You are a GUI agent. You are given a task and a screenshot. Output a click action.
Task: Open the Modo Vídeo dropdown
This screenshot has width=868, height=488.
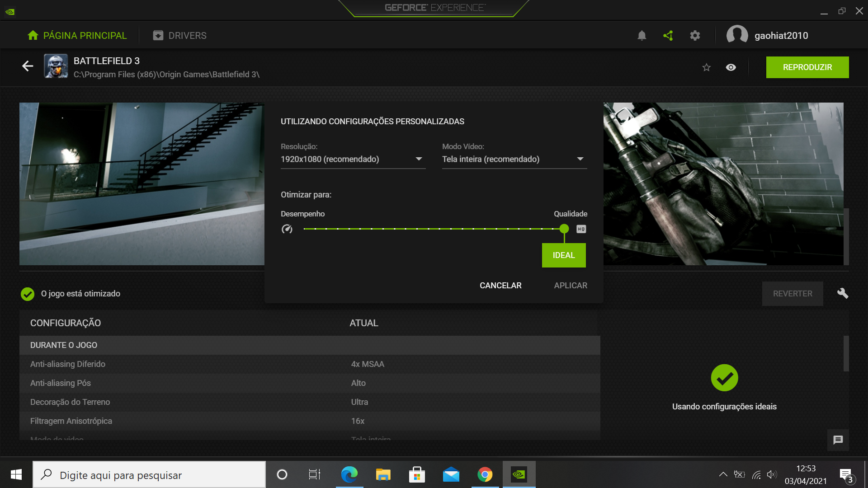514,159
